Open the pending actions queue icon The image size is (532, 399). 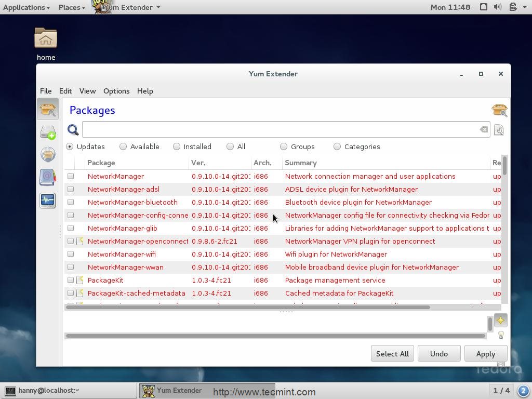[x=47, y=132]
